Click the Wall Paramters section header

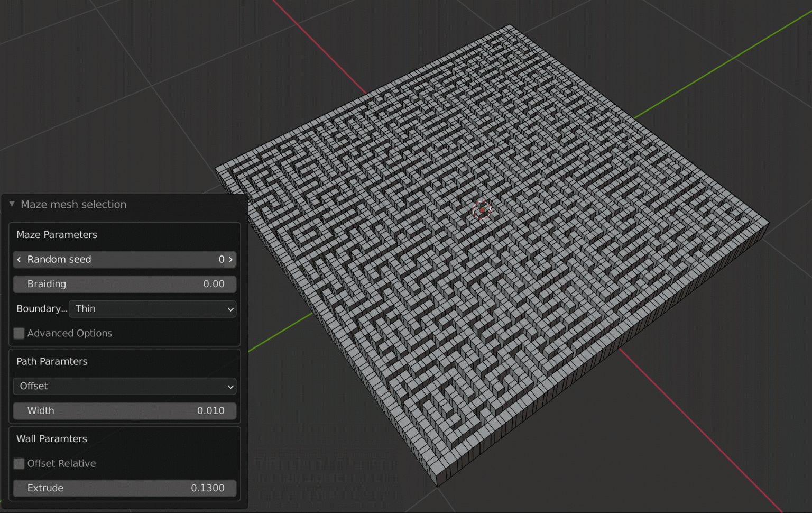[x=51, y=438]
